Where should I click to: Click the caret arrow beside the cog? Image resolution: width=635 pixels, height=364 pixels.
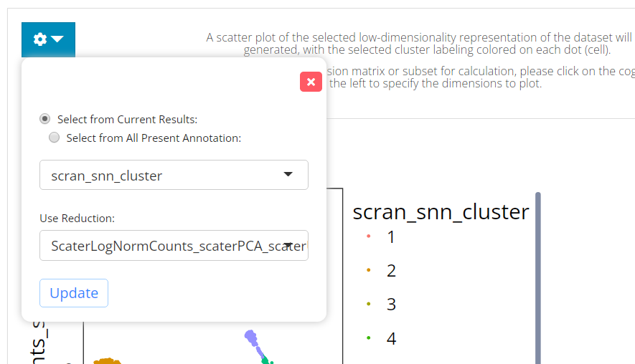(57, 39)
